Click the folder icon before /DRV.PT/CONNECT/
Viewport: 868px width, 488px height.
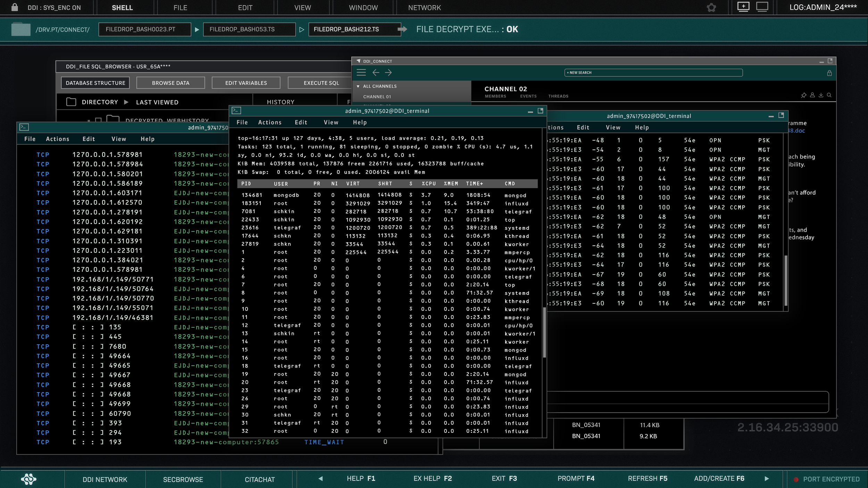(x=21, y=30)
